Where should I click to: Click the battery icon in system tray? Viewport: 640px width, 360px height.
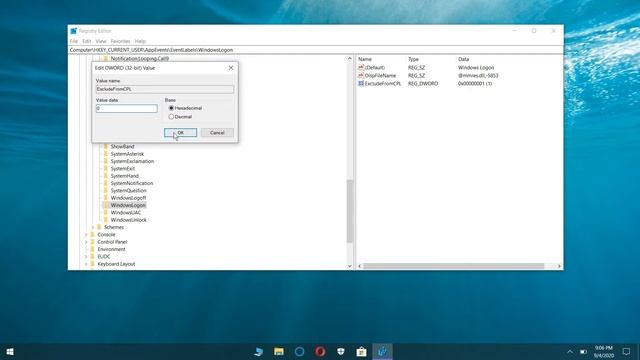point(584,351)
